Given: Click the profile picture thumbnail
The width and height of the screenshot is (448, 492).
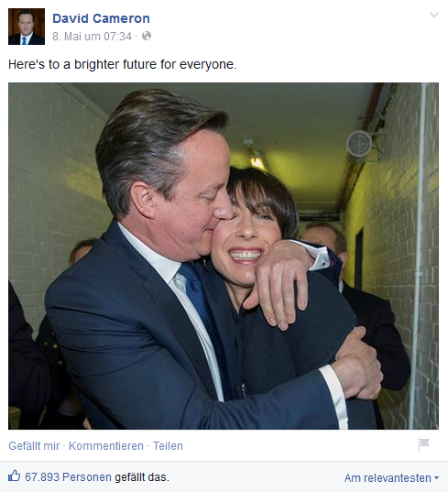Looking at the screenshot, I should click(27, 27).
